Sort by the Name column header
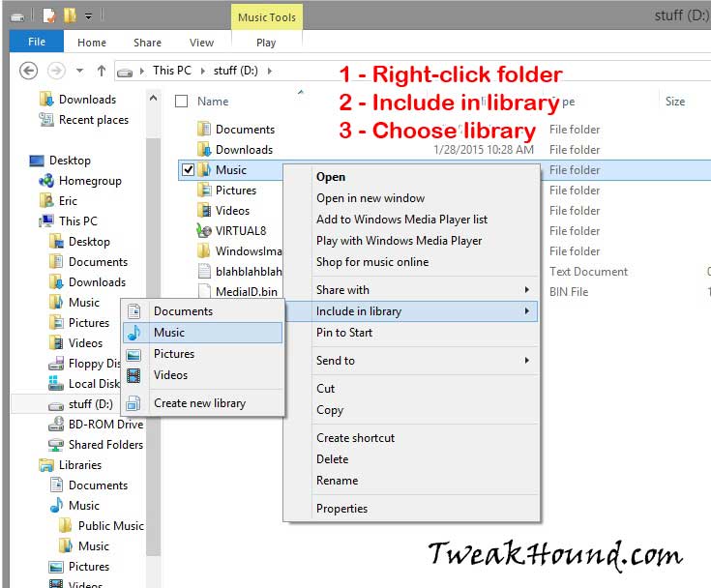The image size is (711, 588). coord(213,102)
